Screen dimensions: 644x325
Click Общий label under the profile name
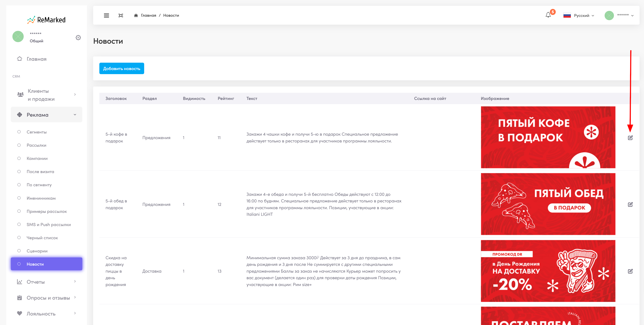[x=36, y=41]
